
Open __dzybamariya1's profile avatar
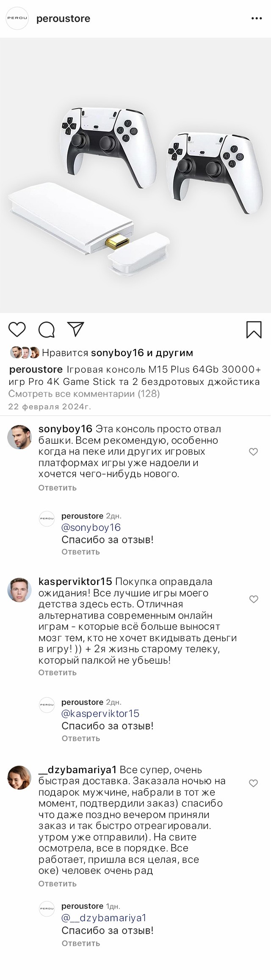click(x=19, y=777)
